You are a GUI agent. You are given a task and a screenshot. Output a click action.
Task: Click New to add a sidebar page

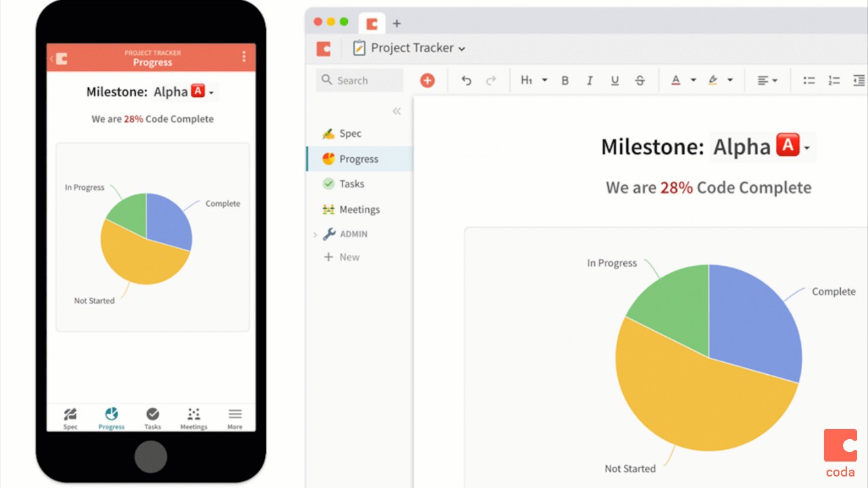(x=342, y=257)
